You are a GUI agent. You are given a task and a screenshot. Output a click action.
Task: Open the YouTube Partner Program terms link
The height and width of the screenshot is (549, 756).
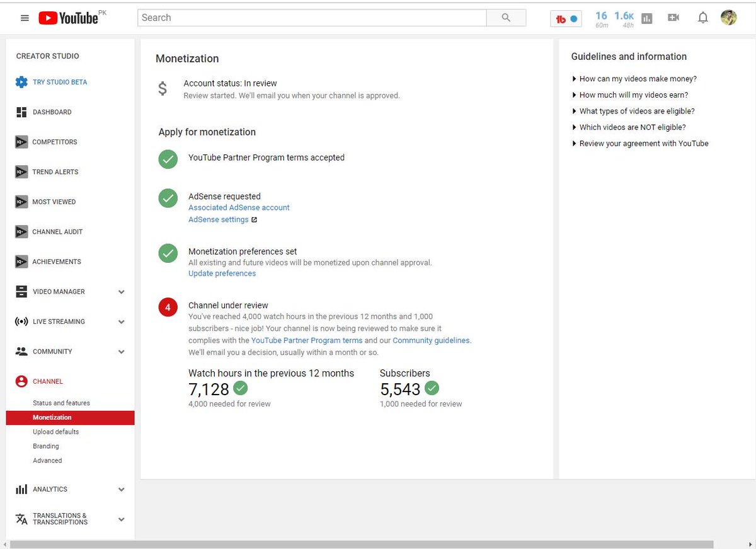coord(307,340)
